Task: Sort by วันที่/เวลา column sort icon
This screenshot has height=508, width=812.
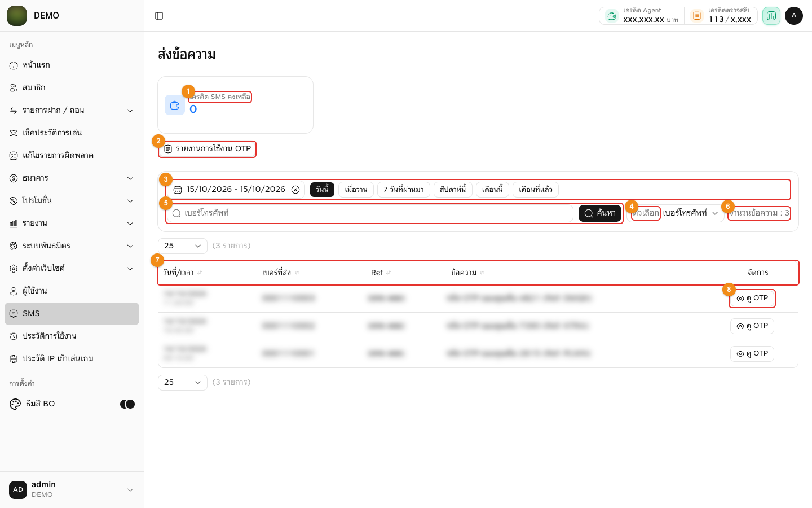Action: [200, 273]
